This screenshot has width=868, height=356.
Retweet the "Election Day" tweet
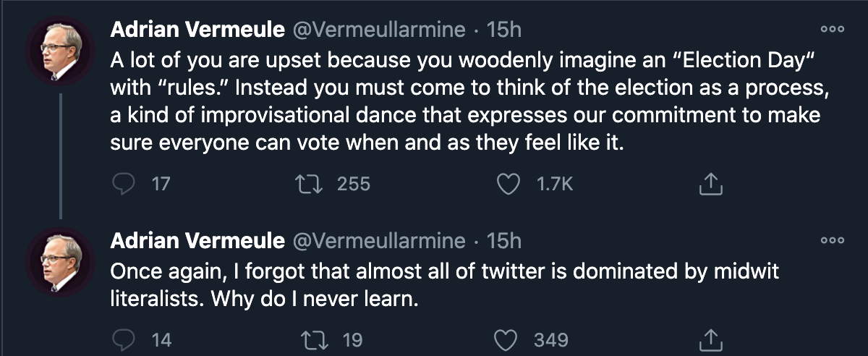313,185
